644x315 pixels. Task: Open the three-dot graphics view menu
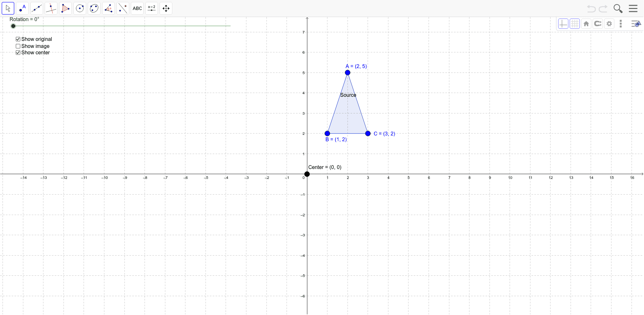coord(621,24)
